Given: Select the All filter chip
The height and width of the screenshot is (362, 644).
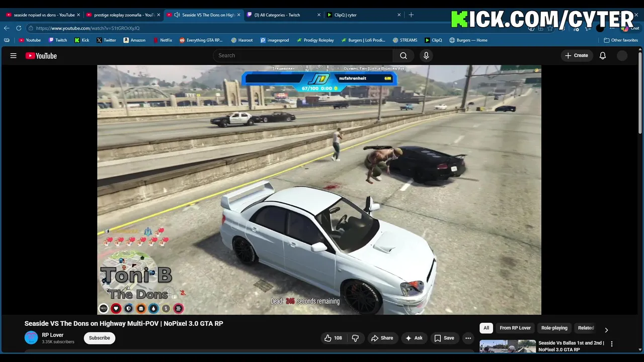Looking at the screenshot, I should coord(486,328).
